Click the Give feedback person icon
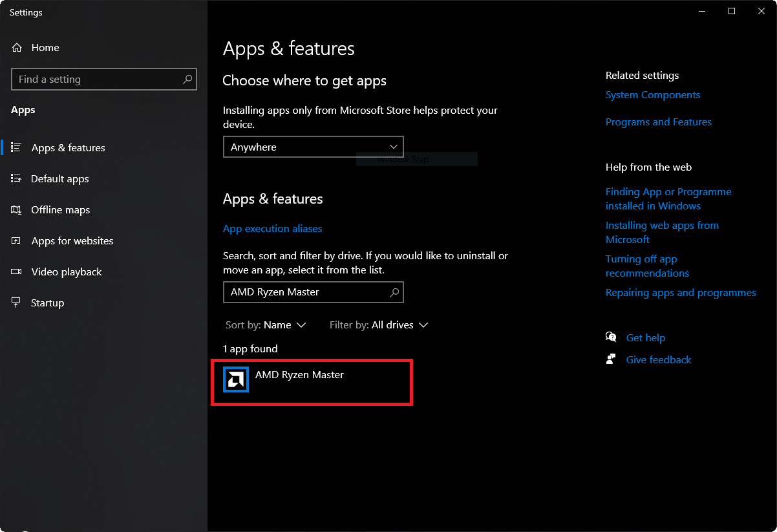This screenshot has height=532, width=777. 611,359
